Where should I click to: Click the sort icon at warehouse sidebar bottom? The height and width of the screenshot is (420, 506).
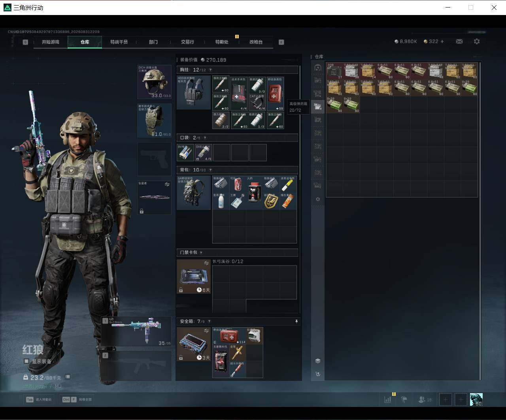317,374
